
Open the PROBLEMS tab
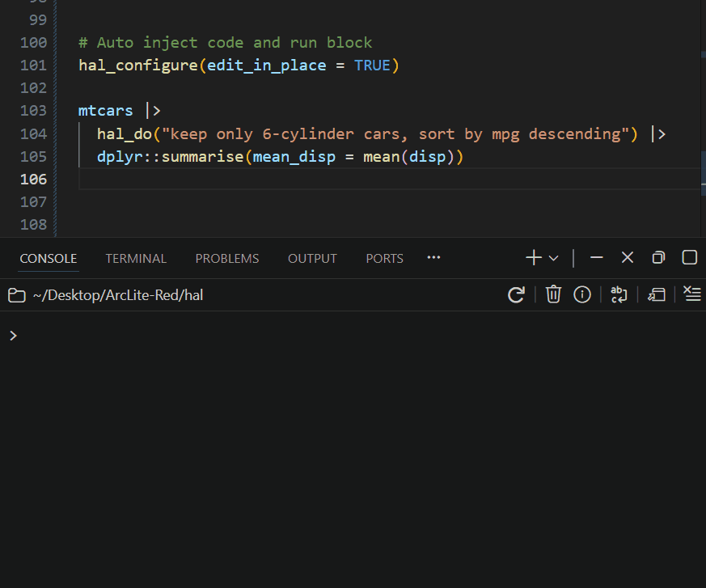click(x=227, y=259)
